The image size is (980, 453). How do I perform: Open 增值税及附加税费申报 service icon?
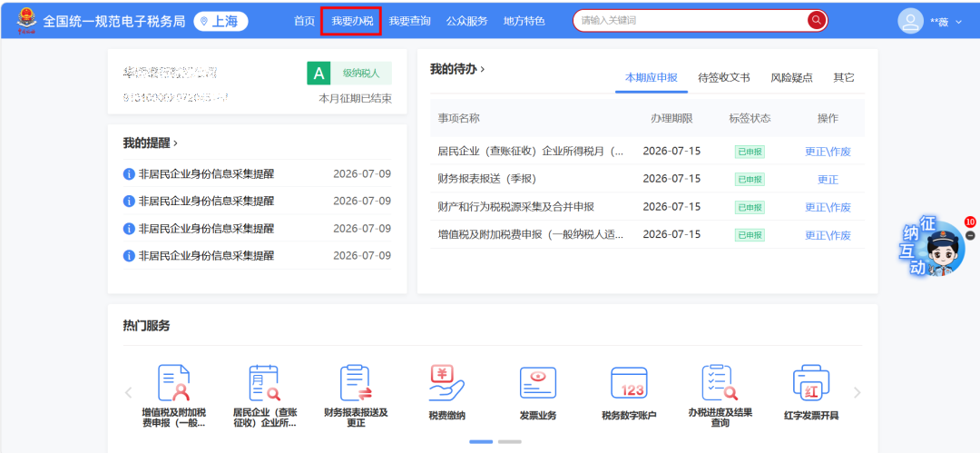point(173,383)
